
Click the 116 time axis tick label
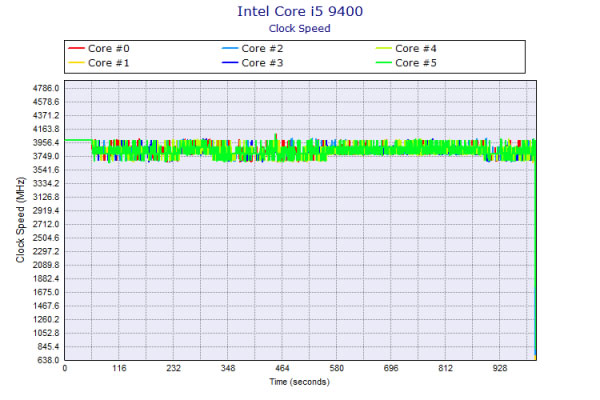click(x=119, y=368)
